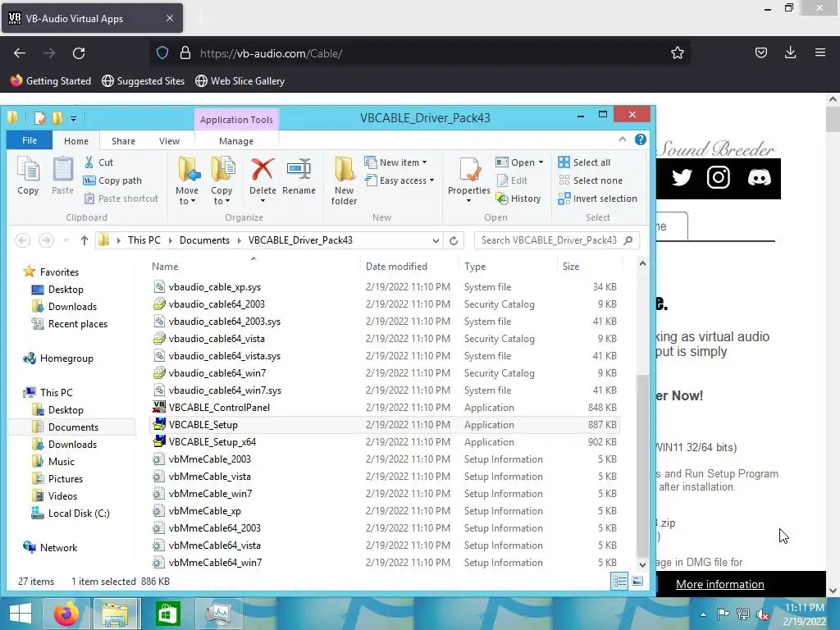The width and height of the screenshot is (840, 630).
Task: Switch to the View ribbon tab
Action: 169,141
